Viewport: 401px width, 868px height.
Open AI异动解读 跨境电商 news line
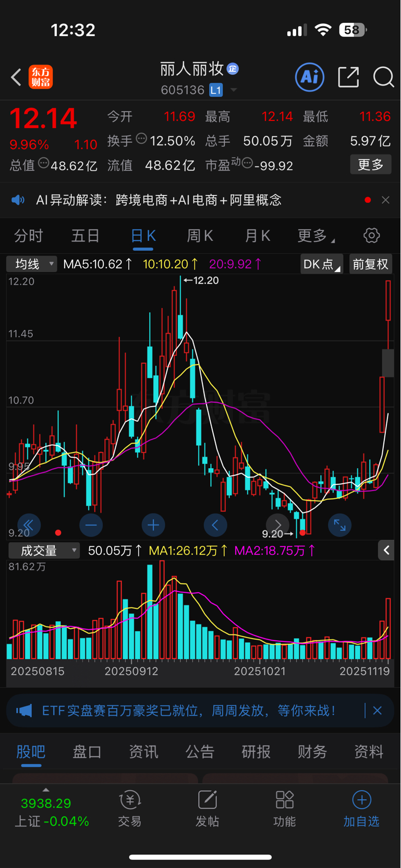159,200
